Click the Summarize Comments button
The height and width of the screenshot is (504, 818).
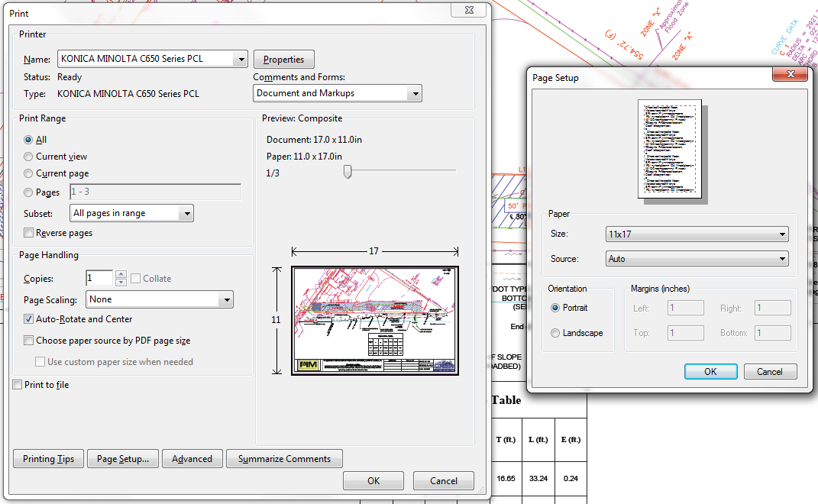point(284,459)
